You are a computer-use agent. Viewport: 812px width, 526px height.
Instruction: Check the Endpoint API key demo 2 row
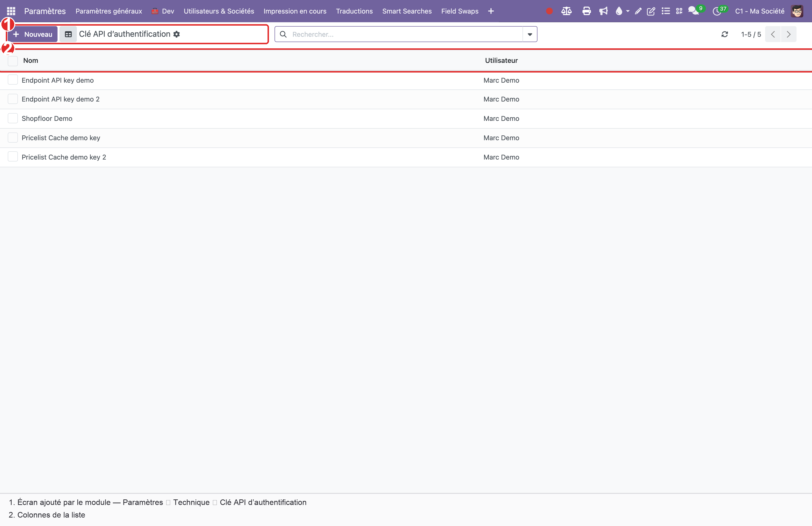click(x=13, y=99)
